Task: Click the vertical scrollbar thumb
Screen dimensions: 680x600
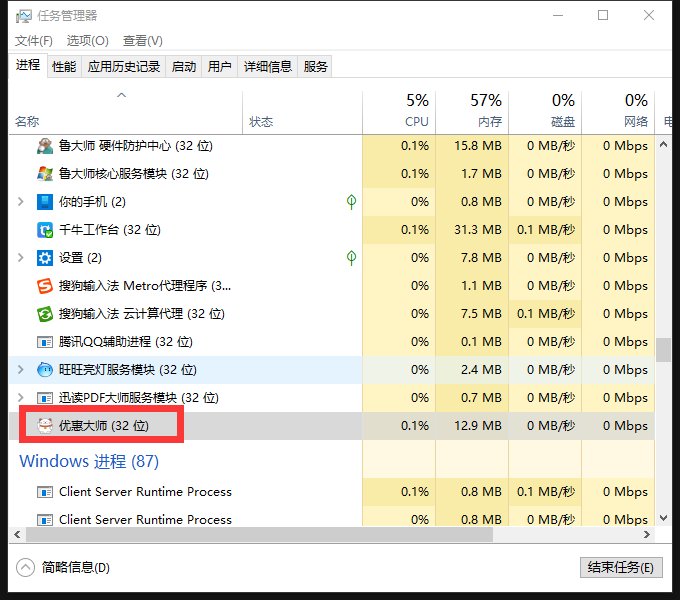Action: (663, 350)
